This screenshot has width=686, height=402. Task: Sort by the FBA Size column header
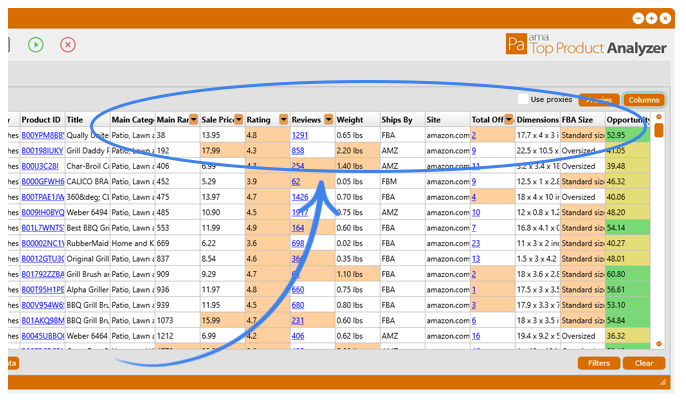coord(583,119)
